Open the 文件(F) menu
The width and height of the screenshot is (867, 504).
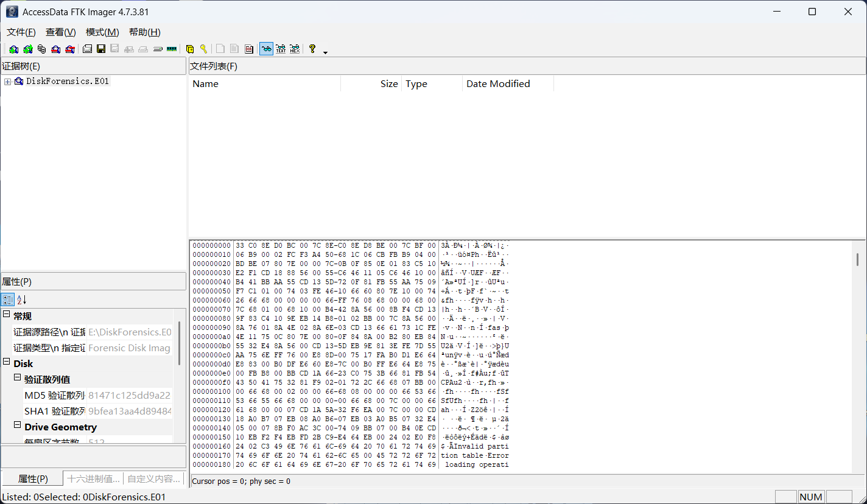(x=21, y=32)
